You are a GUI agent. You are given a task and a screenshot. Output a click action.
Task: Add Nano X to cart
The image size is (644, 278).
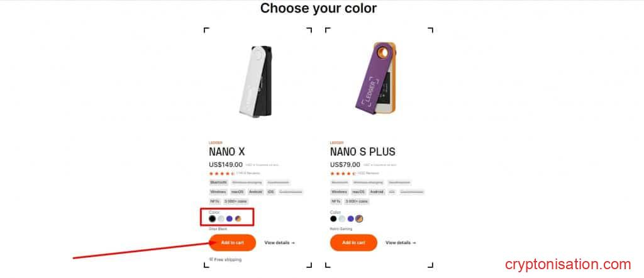coord(232,243)
